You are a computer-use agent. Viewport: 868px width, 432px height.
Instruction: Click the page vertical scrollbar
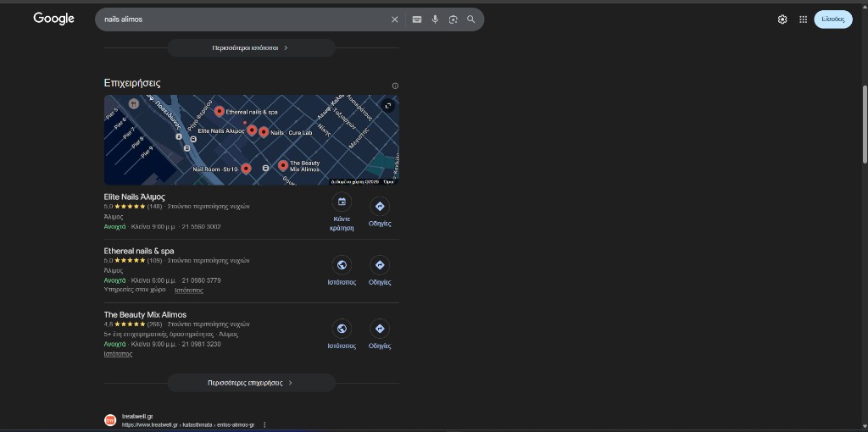(865, 125)
